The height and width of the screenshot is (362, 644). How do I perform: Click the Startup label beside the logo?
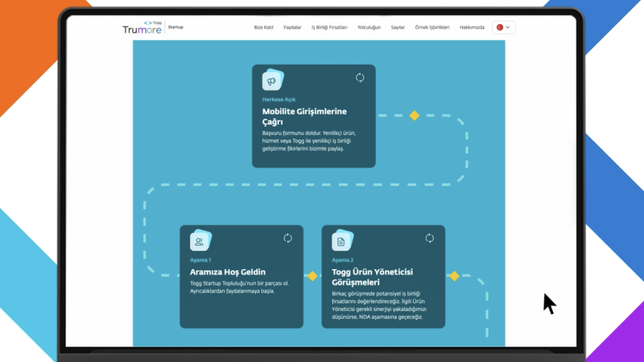tap(176, 27)
